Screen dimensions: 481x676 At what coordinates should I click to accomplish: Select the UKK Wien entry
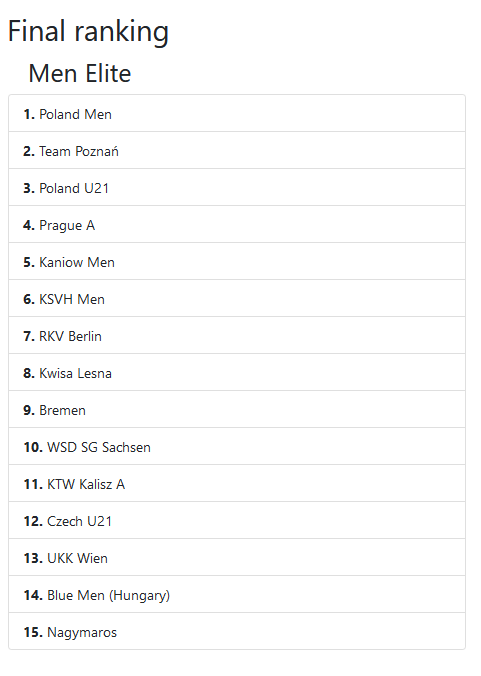(x=237, y=558)
